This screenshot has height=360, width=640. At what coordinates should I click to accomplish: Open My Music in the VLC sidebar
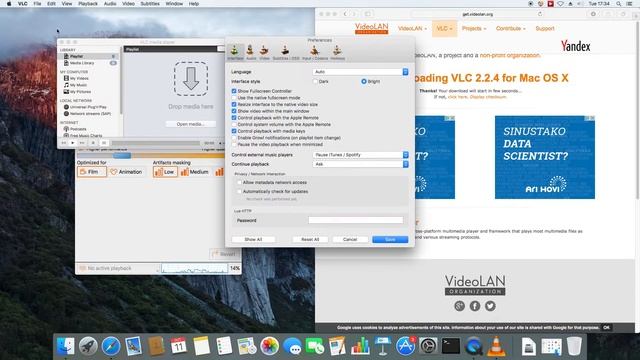click(x=78, y=85)
